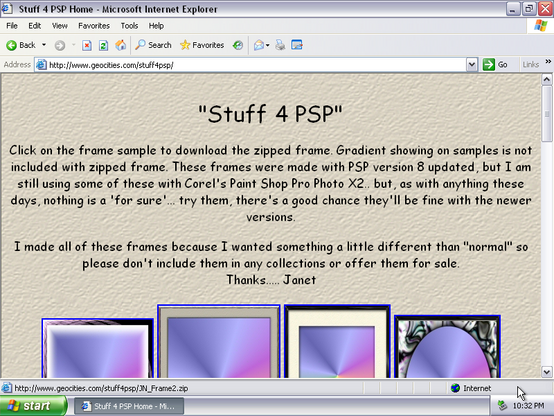Image resolution: width=554 pixels, height=416 pixels.
Task: Expand the Links chevron
Action: pos(548,61)
